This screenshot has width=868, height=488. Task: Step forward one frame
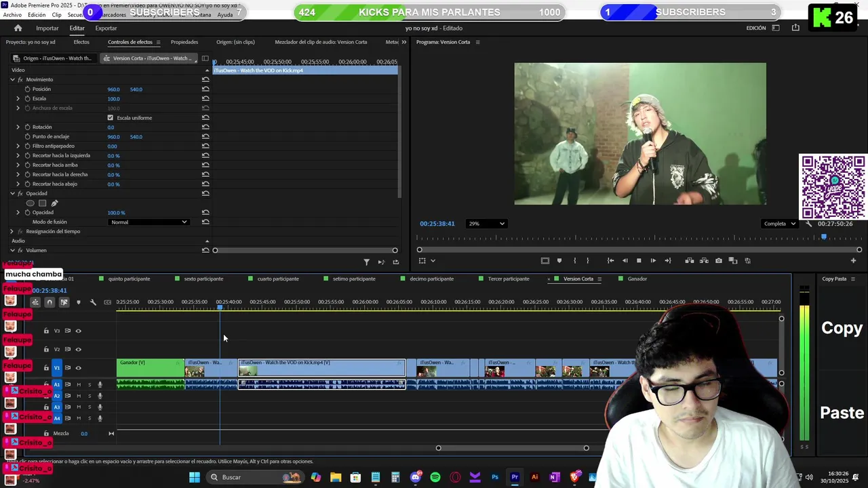(x=653, y=260)
